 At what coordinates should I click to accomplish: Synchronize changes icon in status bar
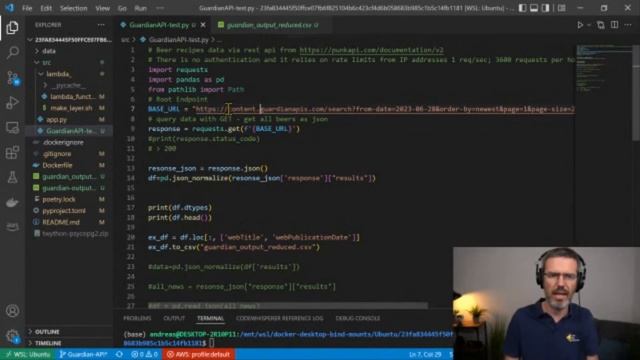119,354
